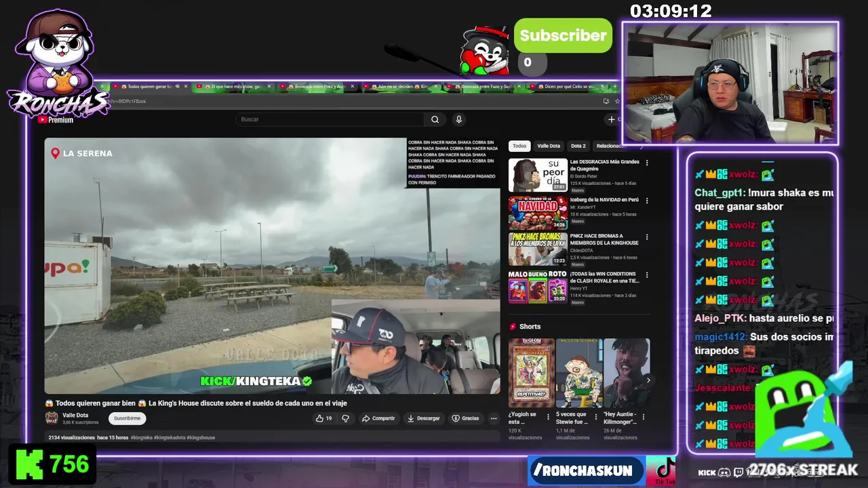Activate voice search microphone icon
Viewport: 868px width, 488px height.
tap(458, 119)
